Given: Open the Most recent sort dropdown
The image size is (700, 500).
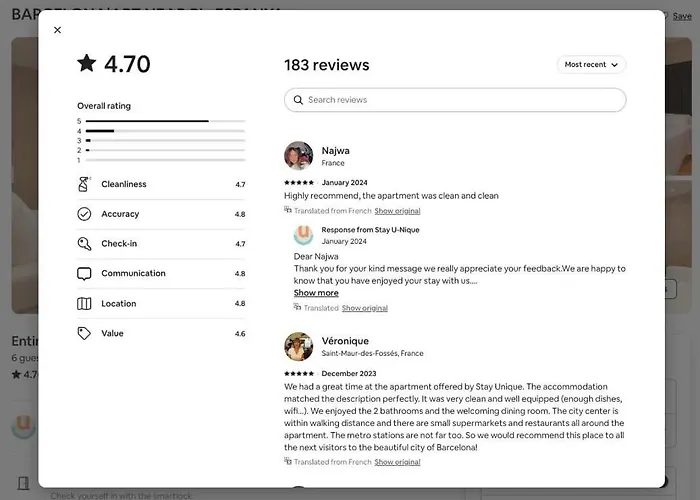Looking at the screenshot, I should click(x=591, y=65).
